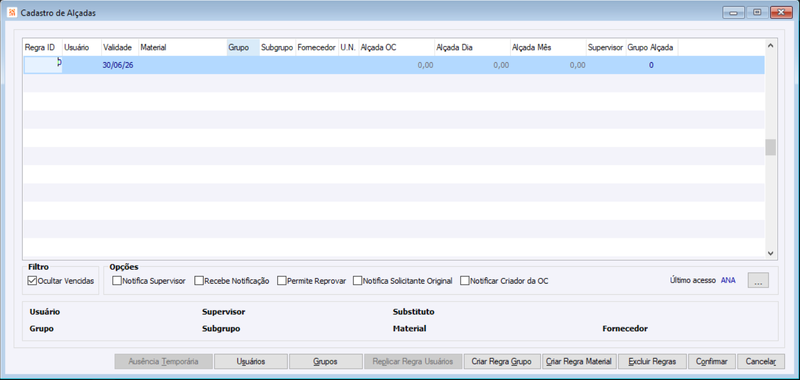The height and width of the screenshot is (380, 800).
Task: Click the Cancelar button
Action: (761, 362)
